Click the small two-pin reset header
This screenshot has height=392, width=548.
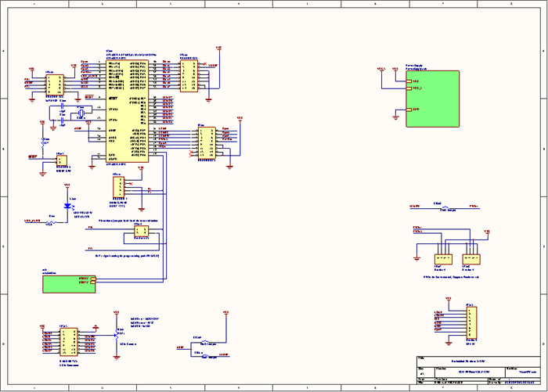tap(62, 160)
